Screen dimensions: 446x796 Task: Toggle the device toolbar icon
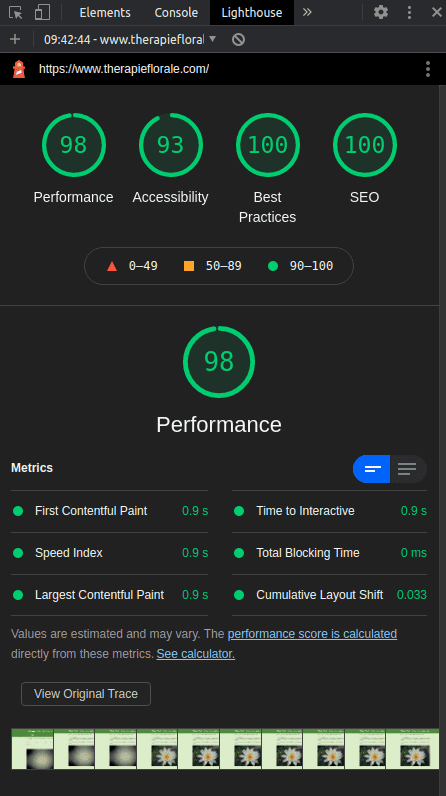42,12
